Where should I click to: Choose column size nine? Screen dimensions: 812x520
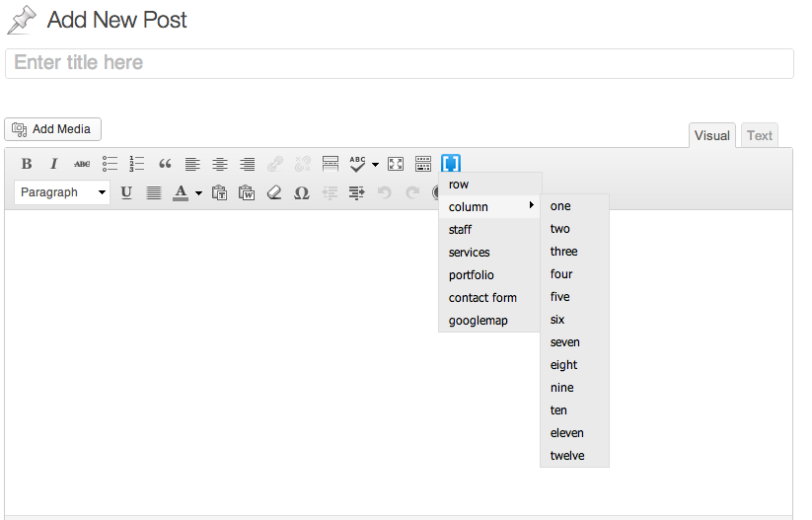tap(574, 388)
